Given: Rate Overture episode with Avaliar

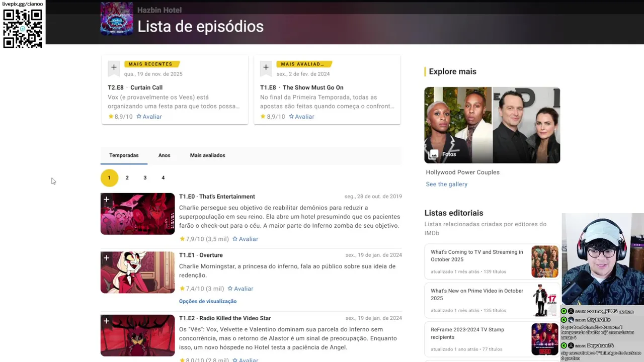Looking at the screenshot, I should pyautogui.click(x=240, y=289).
